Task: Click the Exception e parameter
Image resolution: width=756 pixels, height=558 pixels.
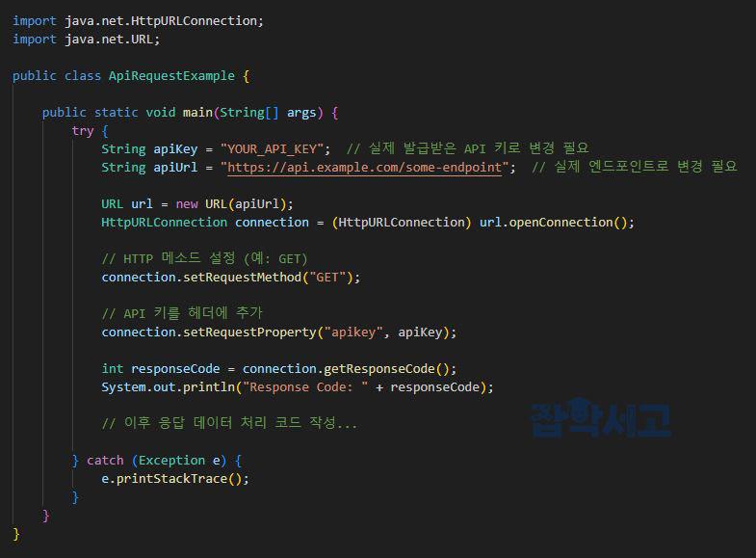Action: 179,461
